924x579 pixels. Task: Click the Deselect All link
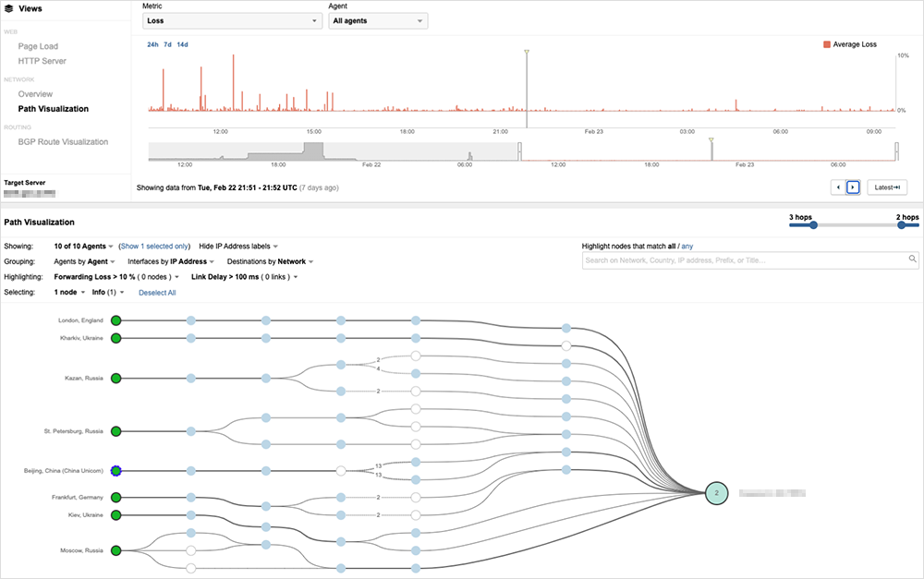(157, 293)
